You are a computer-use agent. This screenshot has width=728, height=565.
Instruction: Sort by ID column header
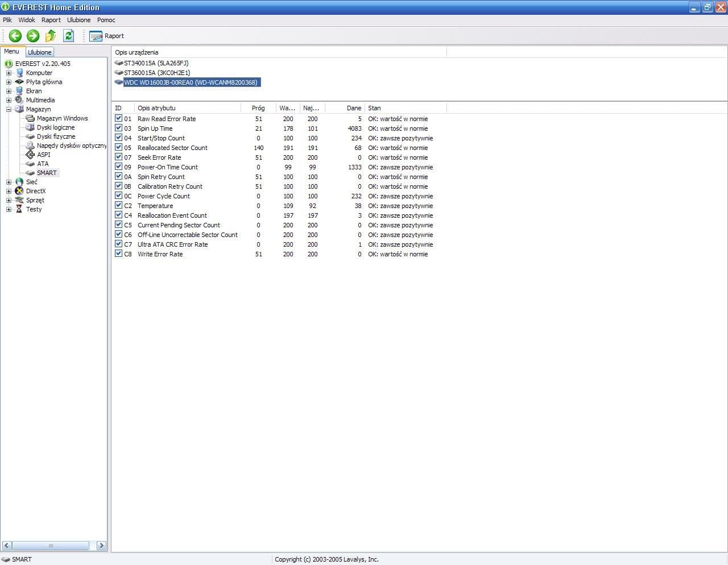(123, 108)
